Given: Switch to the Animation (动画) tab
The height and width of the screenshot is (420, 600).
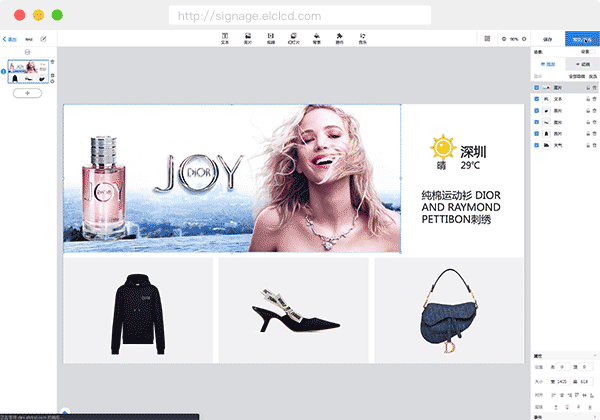Looking at the screenshot, I should coord(582,64).
